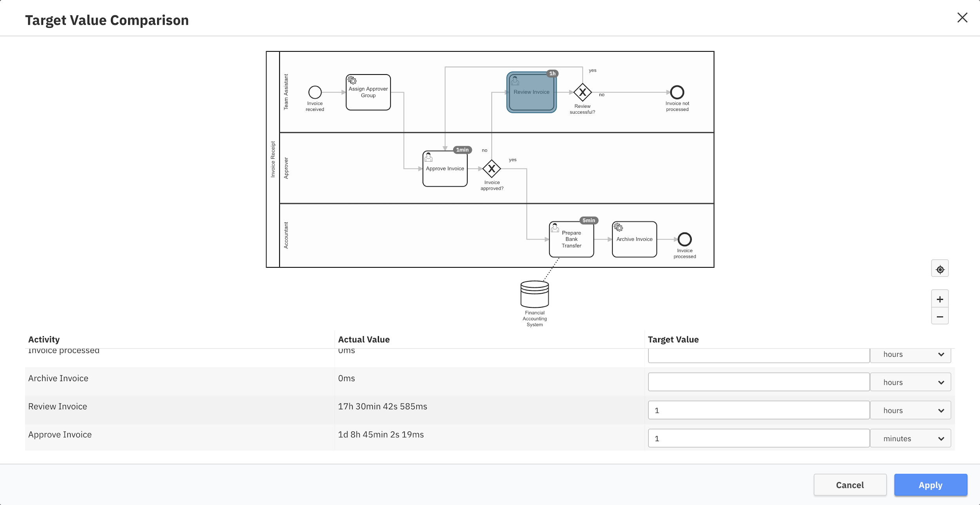Click the Review successful gateway diamond
Viewport: 980px width, 505px height.
coord(582,93)
